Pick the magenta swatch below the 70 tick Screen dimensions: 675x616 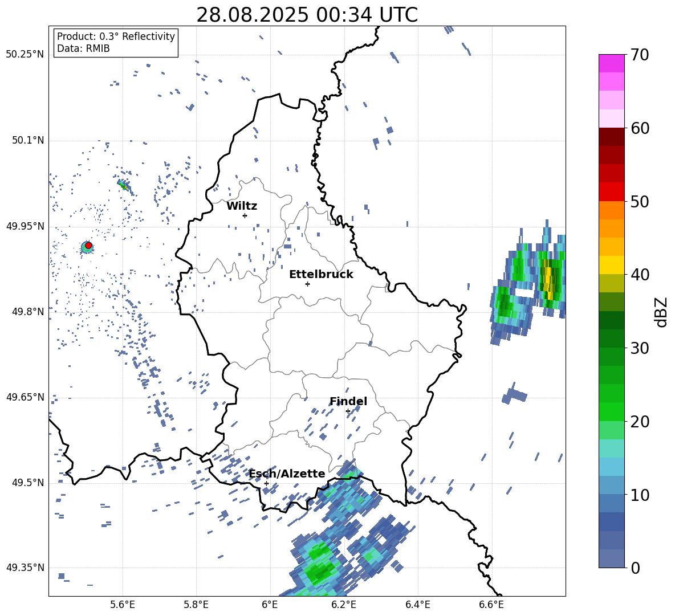[x=611, y=64]
